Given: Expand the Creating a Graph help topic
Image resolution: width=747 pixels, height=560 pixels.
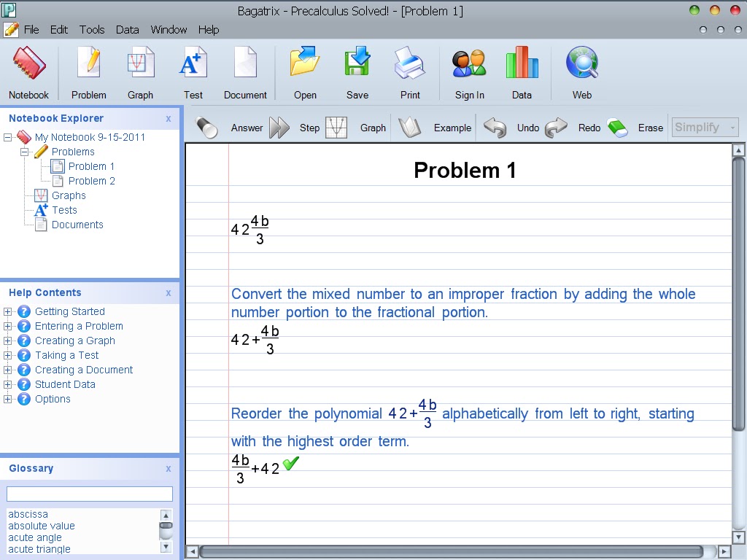Looking at the screenshot, I should tap(7, 341).
